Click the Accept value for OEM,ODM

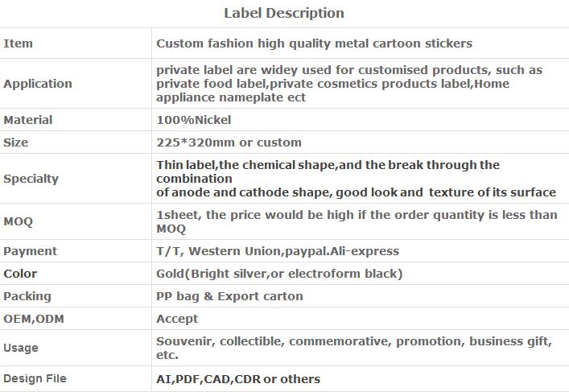click(177, 319)
